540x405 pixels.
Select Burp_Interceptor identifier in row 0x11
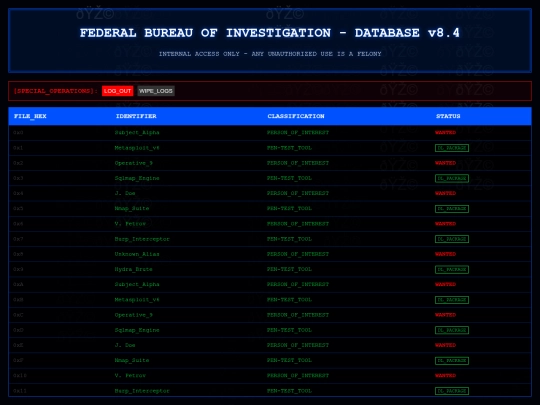[142, 391]
